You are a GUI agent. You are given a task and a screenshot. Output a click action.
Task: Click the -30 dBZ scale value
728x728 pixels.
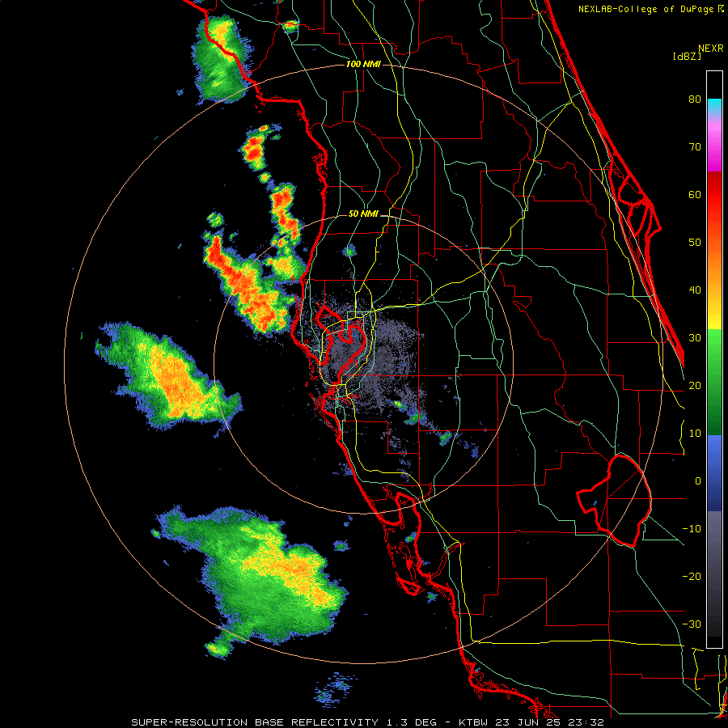click(692, 624)
